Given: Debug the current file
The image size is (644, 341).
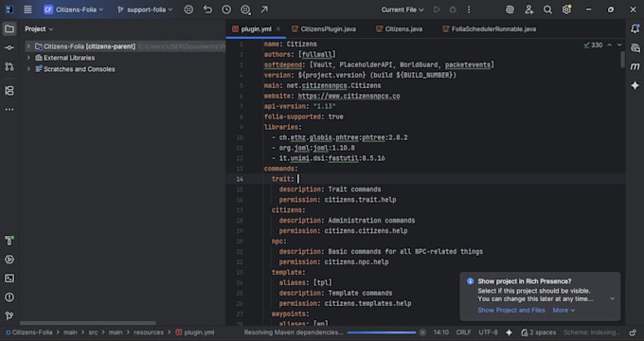Looking at the screenshot, I should (453, 9).
